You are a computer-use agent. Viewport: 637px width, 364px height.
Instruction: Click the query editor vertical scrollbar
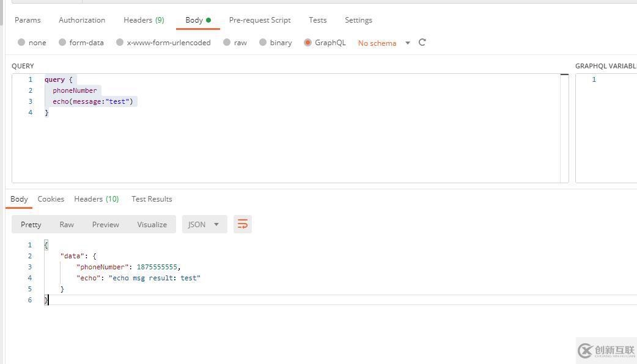[x=564, y=128]
